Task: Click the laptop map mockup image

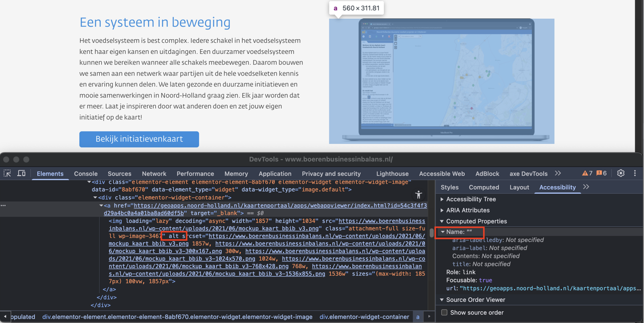Action: [442, 81]
